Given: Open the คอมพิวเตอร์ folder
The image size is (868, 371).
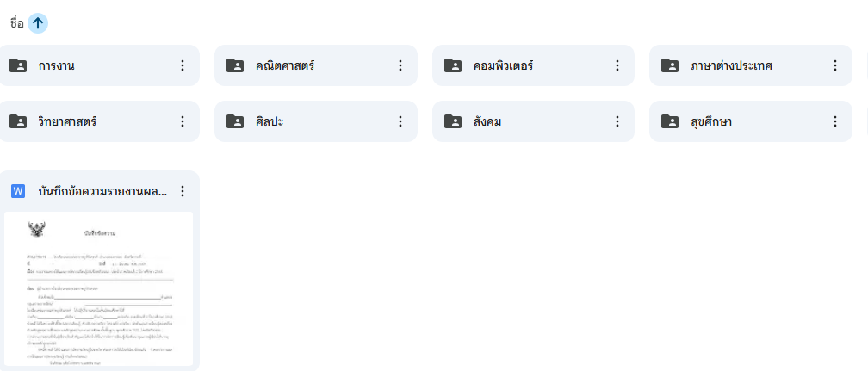Looking at the screenshot, I should pyautogui.click(x=517, y=65).
